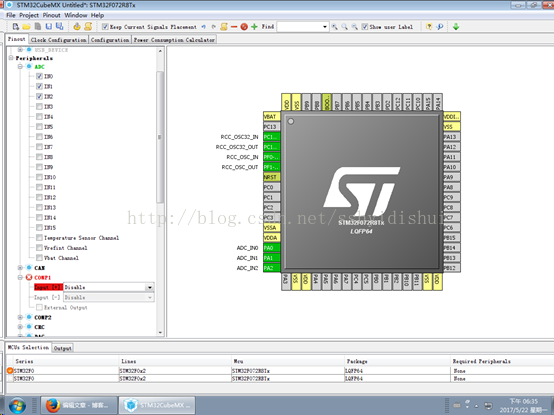This screenshot has width=554, height=415.
Task: Open the Help menu
Action: [97, 15]
